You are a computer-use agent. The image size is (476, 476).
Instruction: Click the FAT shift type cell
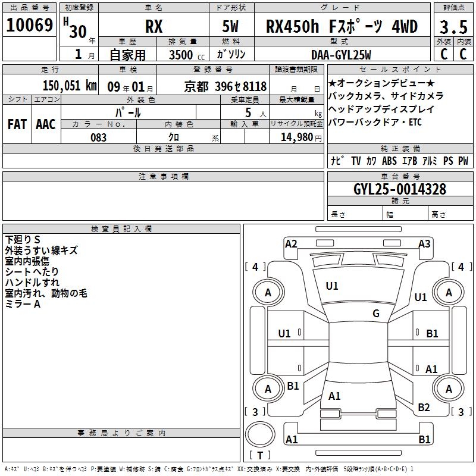coord(17,124)
